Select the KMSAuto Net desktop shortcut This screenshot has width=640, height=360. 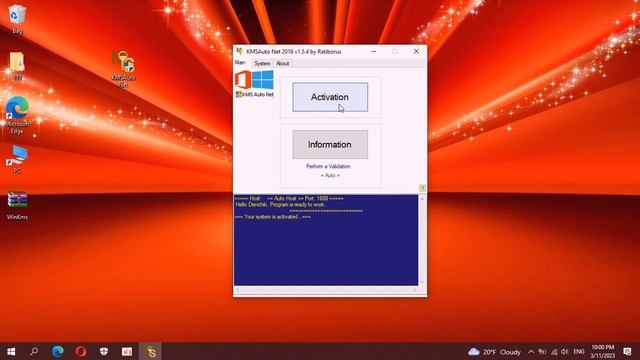click(123, 69)
